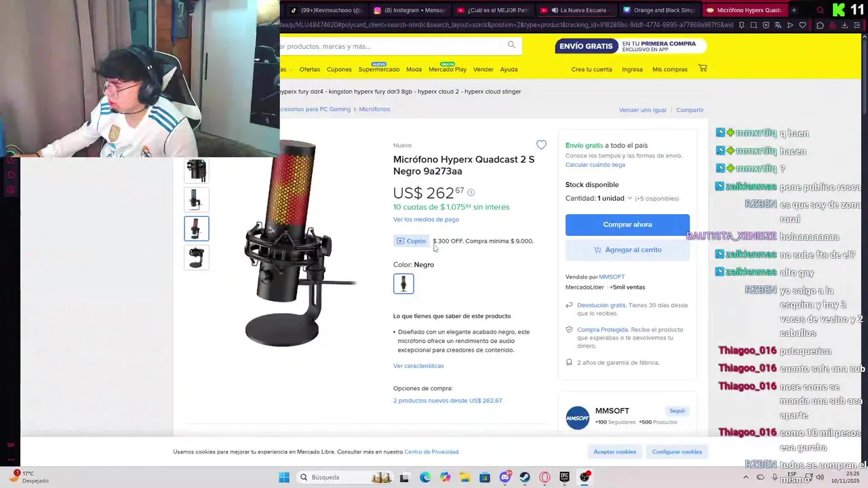Click the browser heart bookmark icon
This screenshot has height=488, width=868.
click(x=802, y=25)
